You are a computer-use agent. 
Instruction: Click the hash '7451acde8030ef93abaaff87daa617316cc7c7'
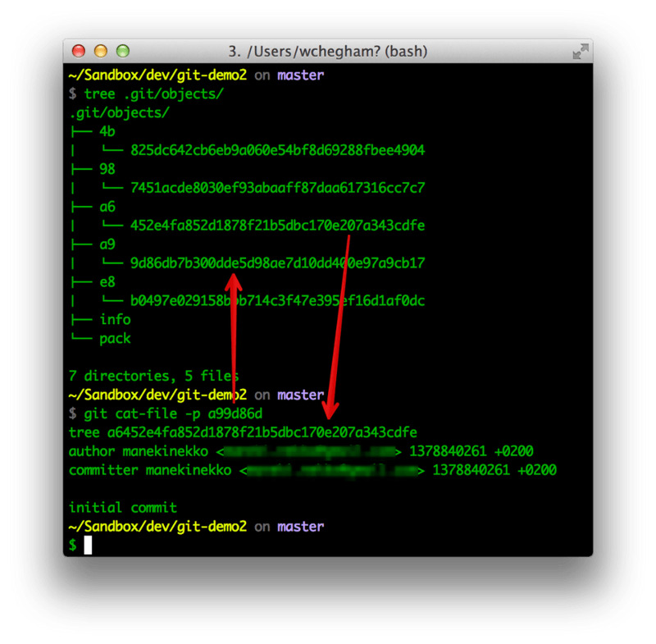[277, 188]
